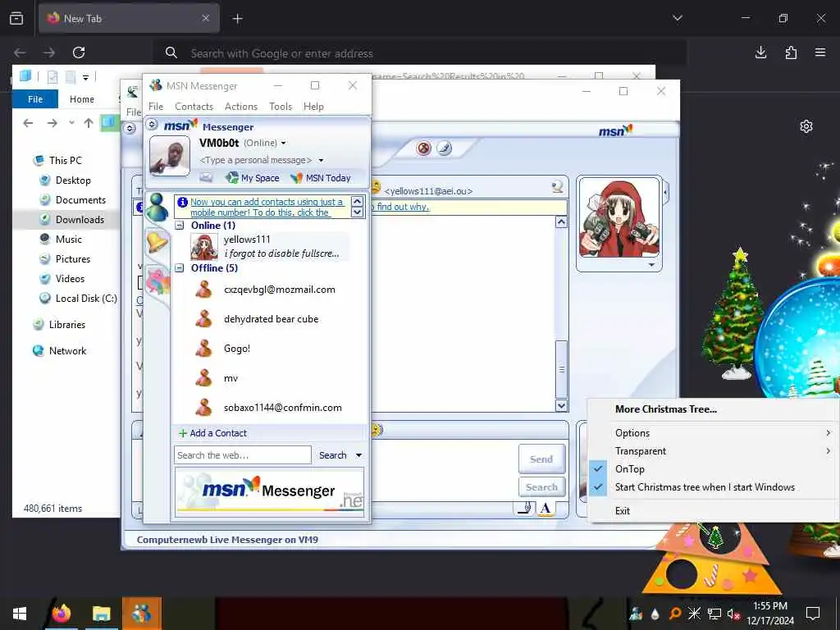The width and height of the screenshot is (840, 630).
Task: Show the previous notice with the up arrow
Action: [358, 202]
